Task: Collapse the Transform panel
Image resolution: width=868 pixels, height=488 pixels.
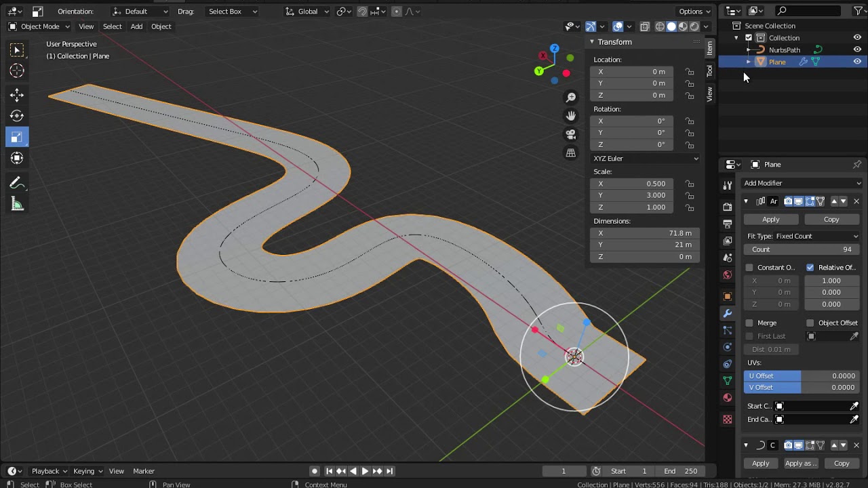Action: 591,42
